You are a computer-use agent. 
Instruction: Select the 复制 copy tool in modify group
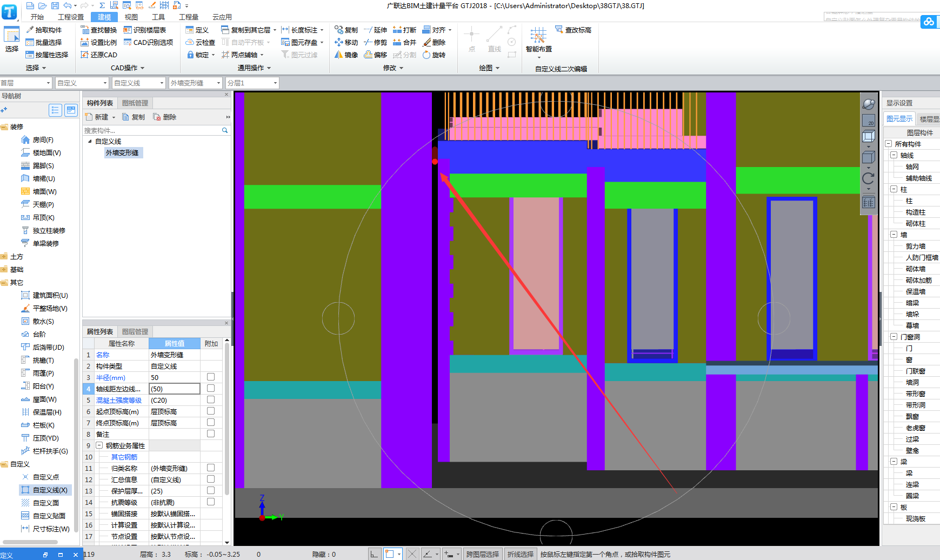pyautogui.click(x=346, y=30)
